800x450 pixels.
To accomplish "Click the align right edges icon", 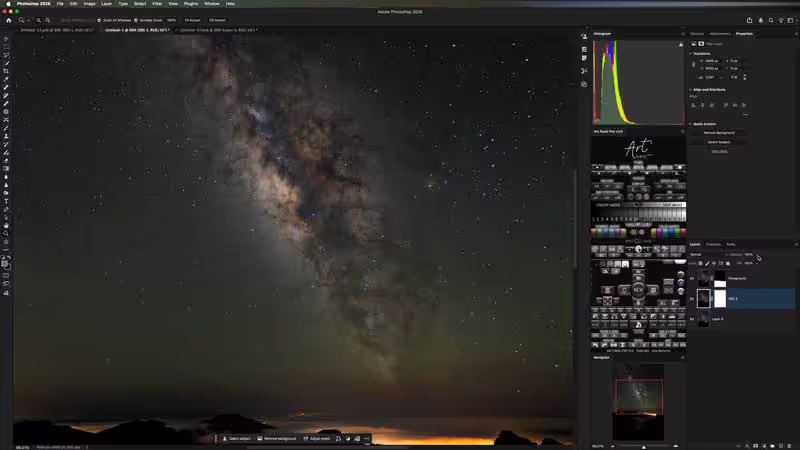I will (712, 105).
